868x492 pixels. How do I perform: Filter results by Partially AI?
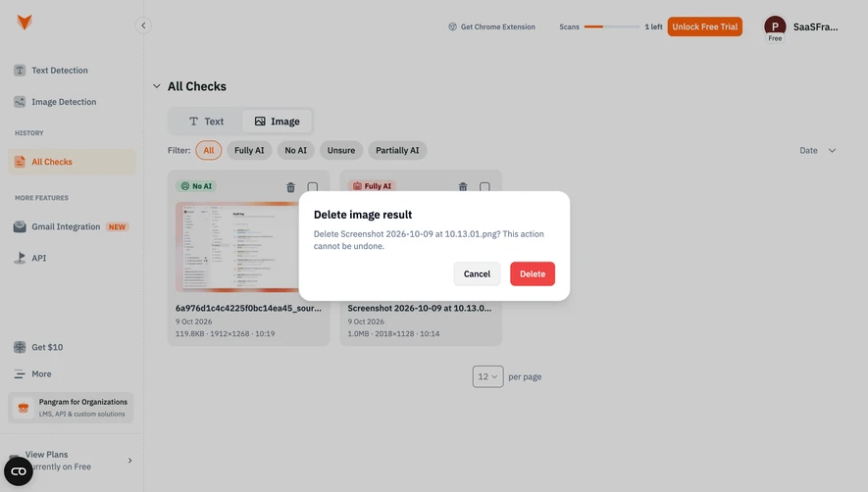pos(397,151)
